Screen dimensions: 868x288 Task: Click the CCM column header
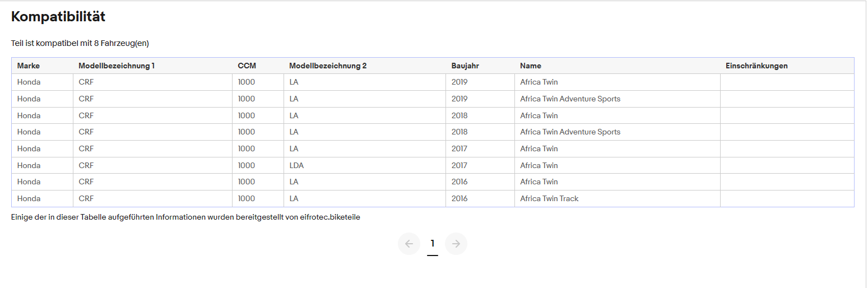[247, 66]
